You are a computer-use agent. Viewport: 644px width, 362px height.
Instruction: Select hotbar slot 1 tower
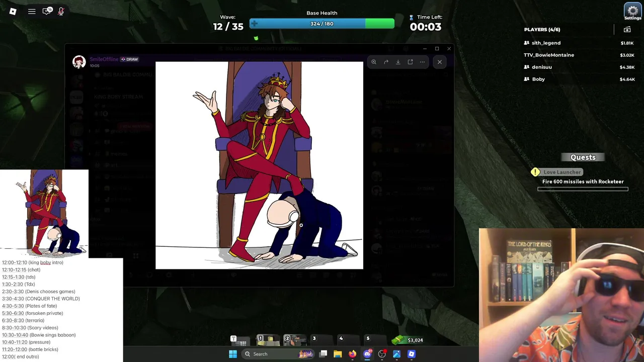(267, 340)
